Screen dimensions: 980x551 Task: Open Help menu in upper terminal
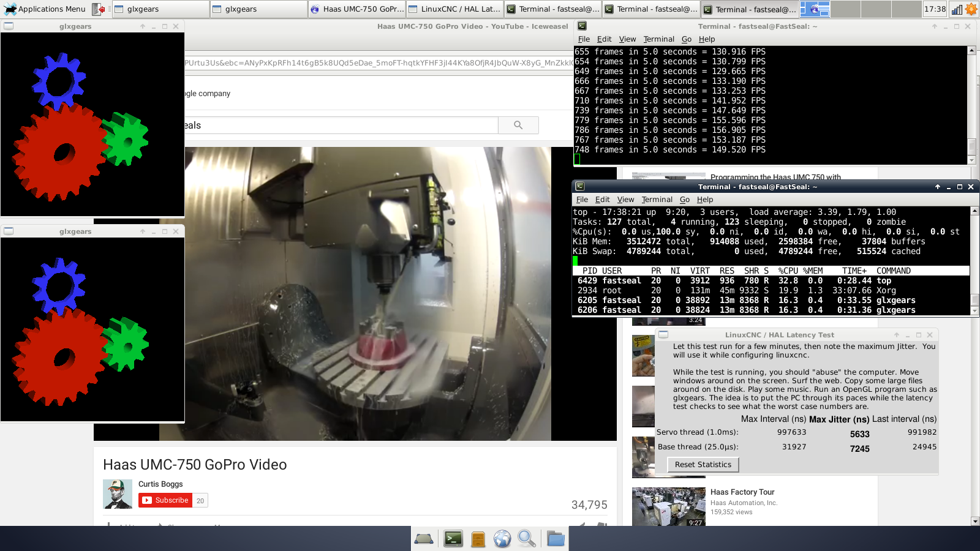pos(707,39)
